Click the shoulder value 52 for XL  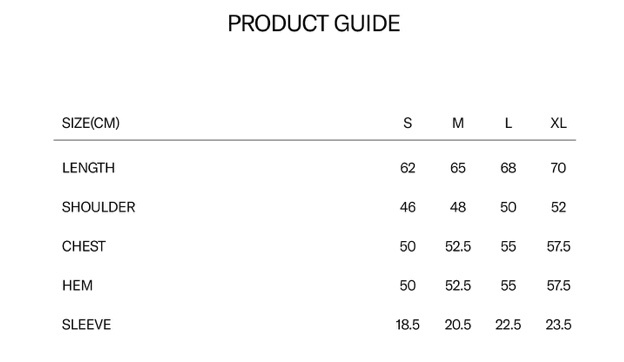point(558,207)
